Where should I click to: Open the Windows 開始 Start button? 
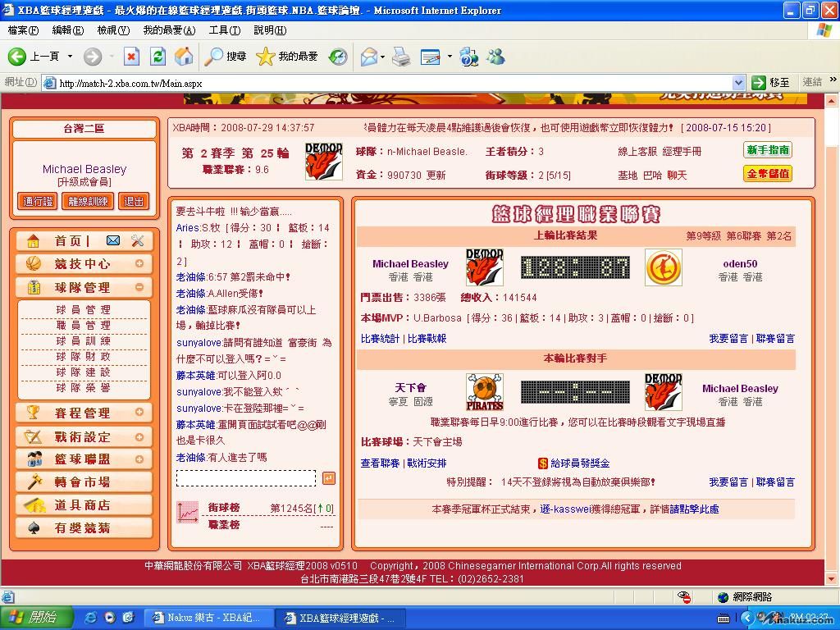(36, 618)
